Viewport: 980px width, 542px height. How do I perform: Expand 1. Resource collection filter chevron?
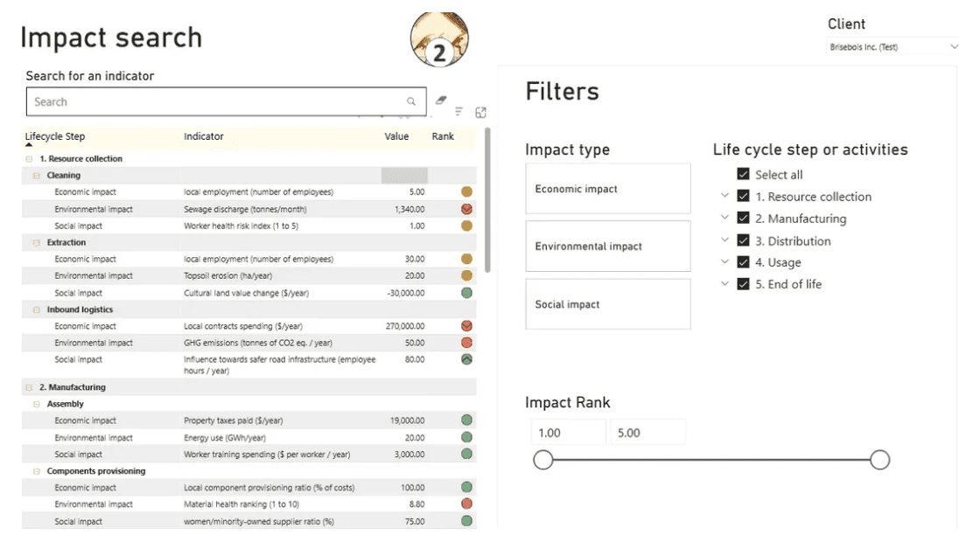(x=724, y=196)
